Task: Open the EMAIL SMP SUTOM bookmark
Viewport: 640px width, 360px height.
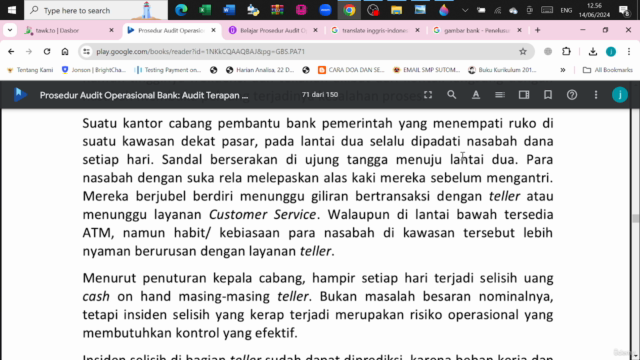Action: (x=426, y=70)
